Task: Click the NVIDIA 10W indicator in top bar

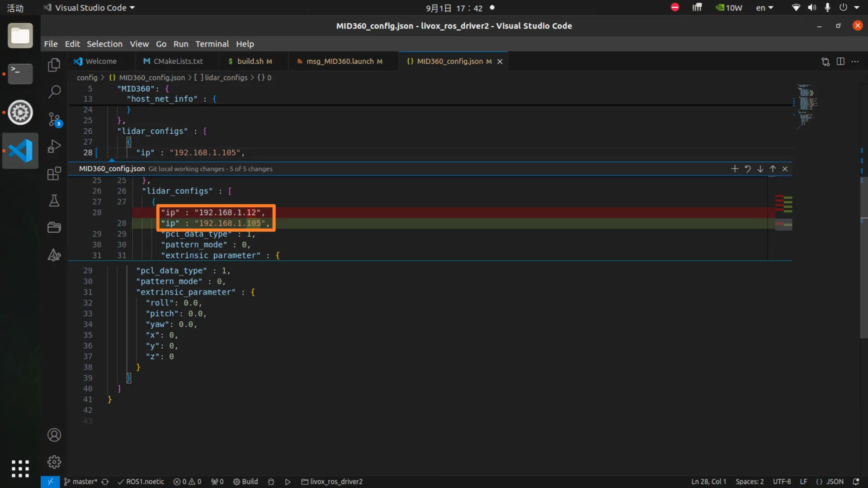Action: tap(729, 8)
